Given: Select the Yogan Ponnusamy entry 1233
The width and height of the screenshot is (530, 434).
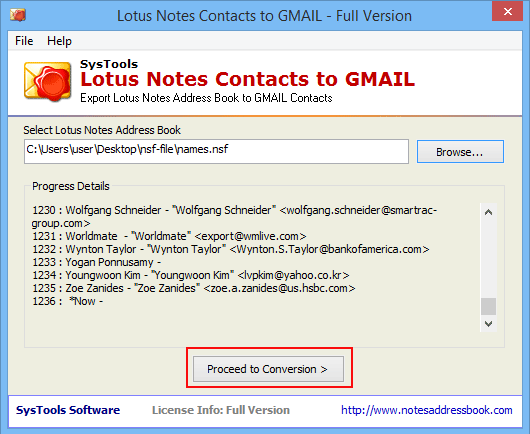Looking at the screenshot, I should click(x=96, y=262).
